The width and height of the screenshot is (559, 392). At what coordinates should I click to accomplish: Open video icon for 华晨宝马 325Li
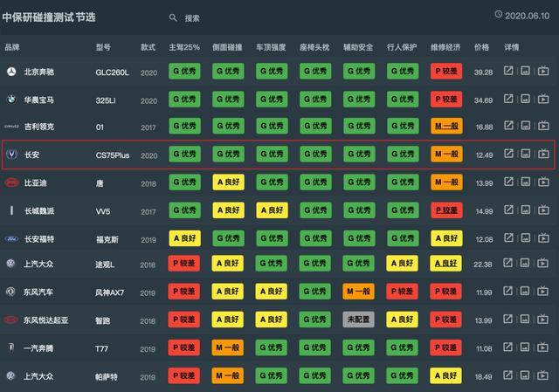[x=543, y=99]
